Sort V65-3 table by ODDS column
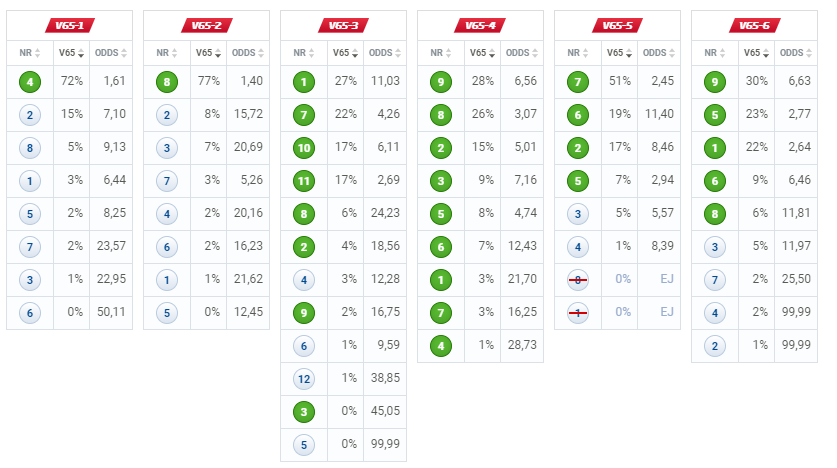The width and height of the screenshot is (837, 468). [385, 53]
